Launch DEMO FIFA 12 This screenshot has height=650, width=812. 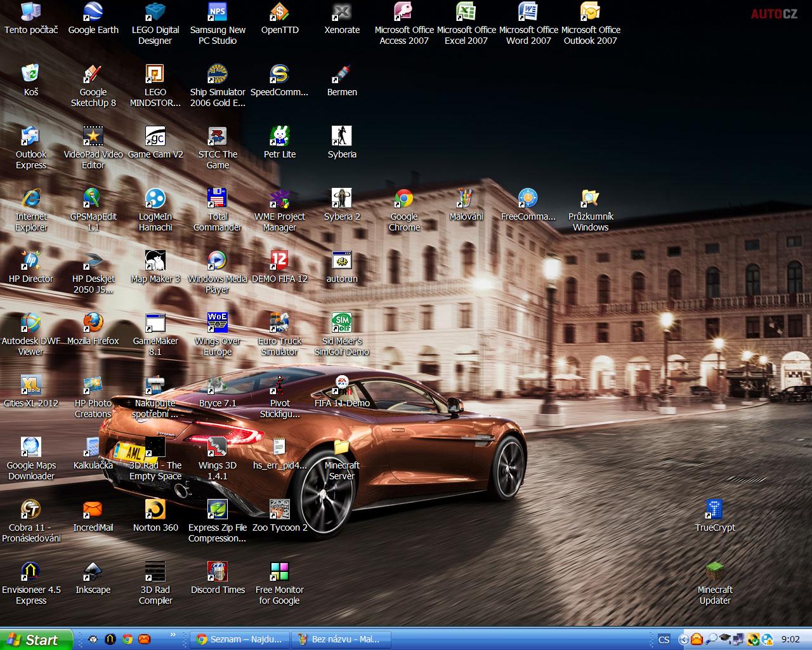[x=280, y=260]
